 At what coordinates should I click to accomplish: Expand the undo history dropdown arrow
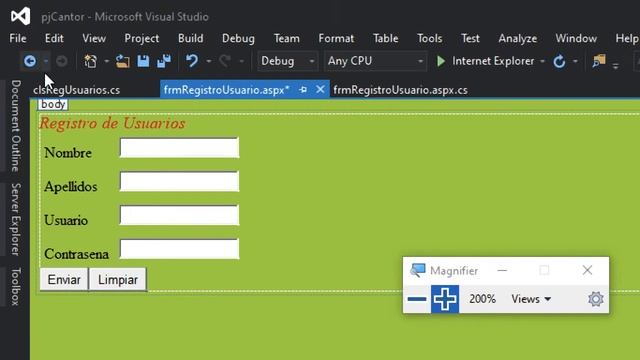click(x=209, y=61)
